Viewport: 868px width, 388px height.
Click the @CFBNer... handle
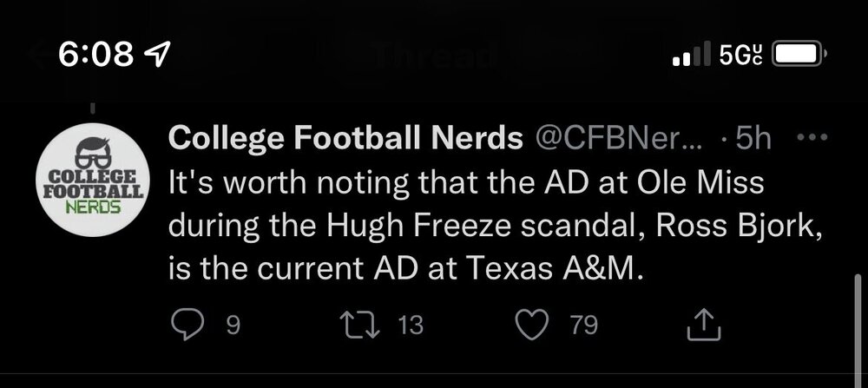[x=620, y=139]
